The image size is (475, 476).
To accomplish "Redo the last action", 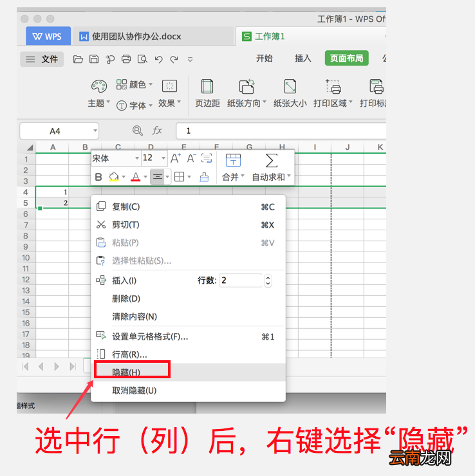I will tap(174, 59).
